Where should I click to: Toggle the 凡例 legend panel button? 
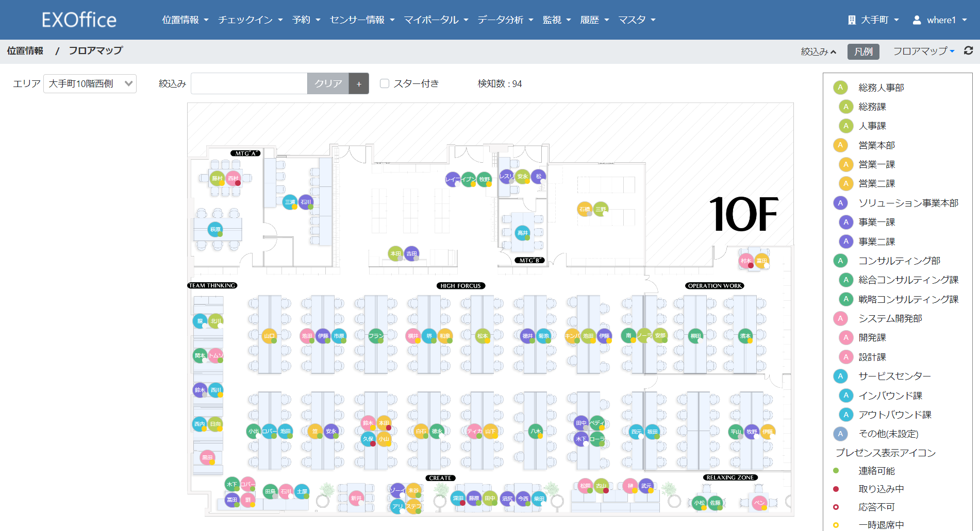click(863, 52)
